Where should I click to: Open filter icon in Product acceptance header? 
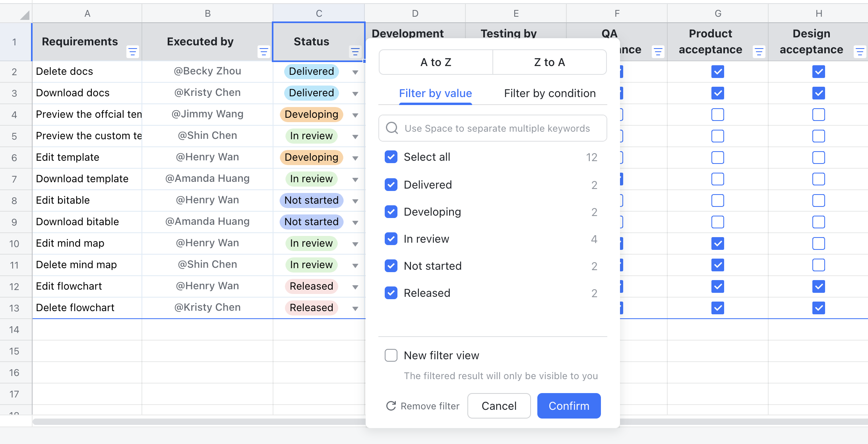click(x=759, y=52)
